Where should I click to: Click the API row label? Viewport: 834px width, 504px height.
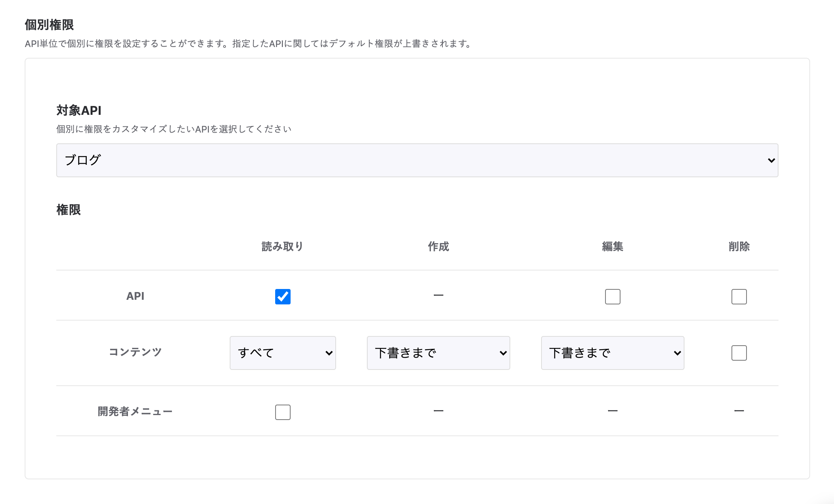click(x=135, y=296)
